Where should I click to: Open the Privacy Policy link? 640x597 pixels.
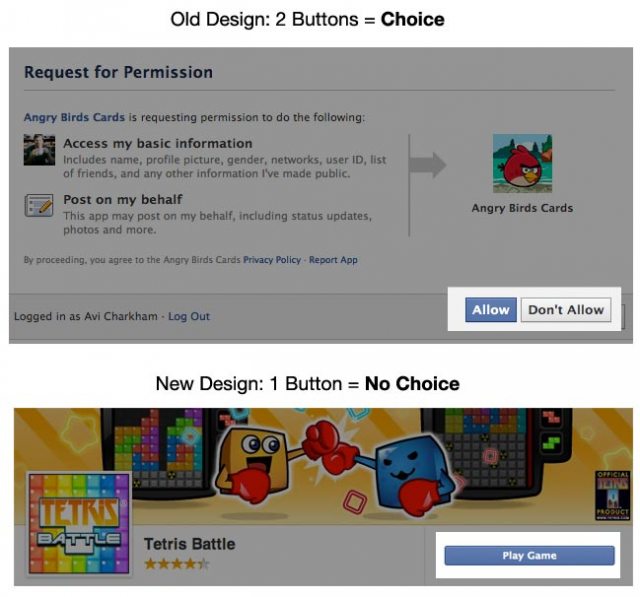[x=272, y=260]
